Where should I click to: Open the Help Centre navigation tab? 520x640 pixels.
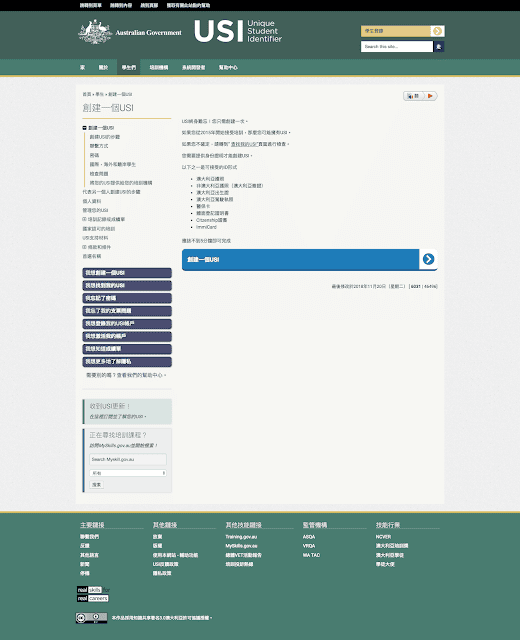click(x=228, y=67)
